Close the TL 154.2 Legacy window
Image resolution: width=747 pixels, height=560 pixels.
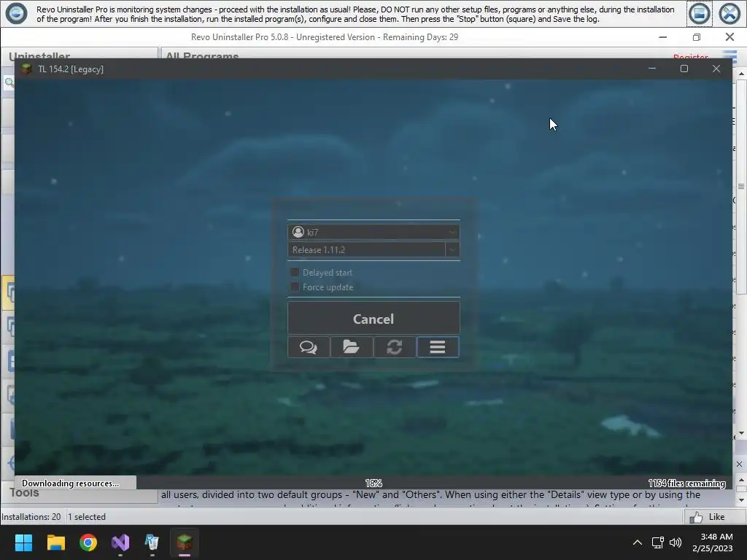click(x=716, y=69)
